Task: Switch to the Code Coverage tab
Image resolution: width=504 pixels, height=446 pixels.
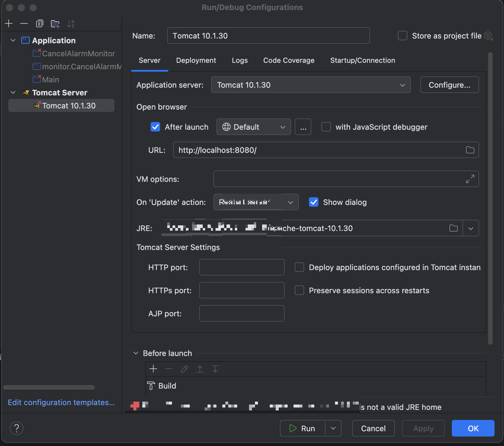Action: tap(289, 60)
